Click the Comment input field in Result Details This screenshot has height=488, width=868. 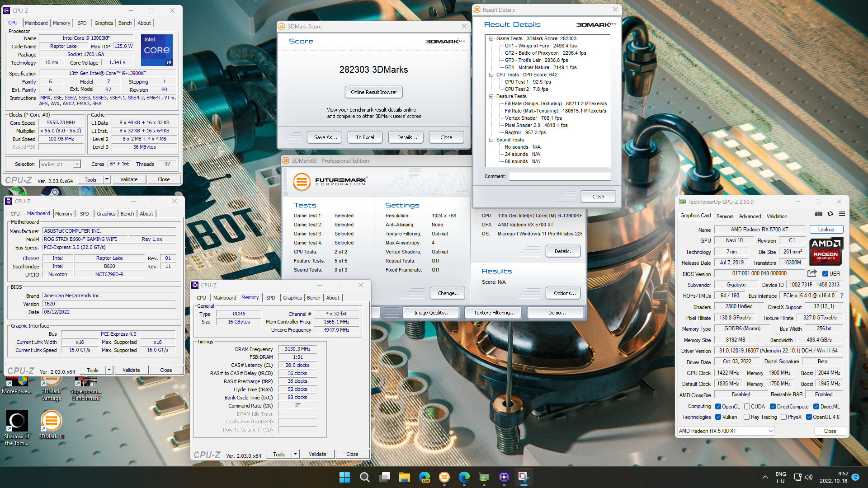[560, 176]
